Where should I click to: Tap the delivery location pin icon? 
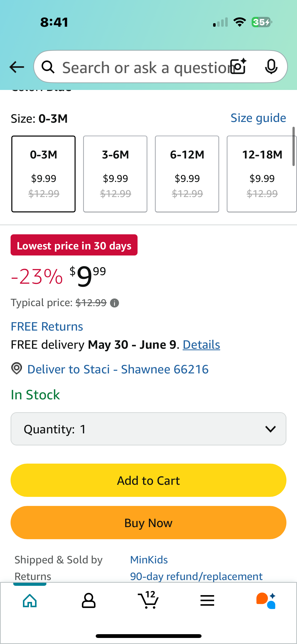pyautogui.click(x=17, y=369)
